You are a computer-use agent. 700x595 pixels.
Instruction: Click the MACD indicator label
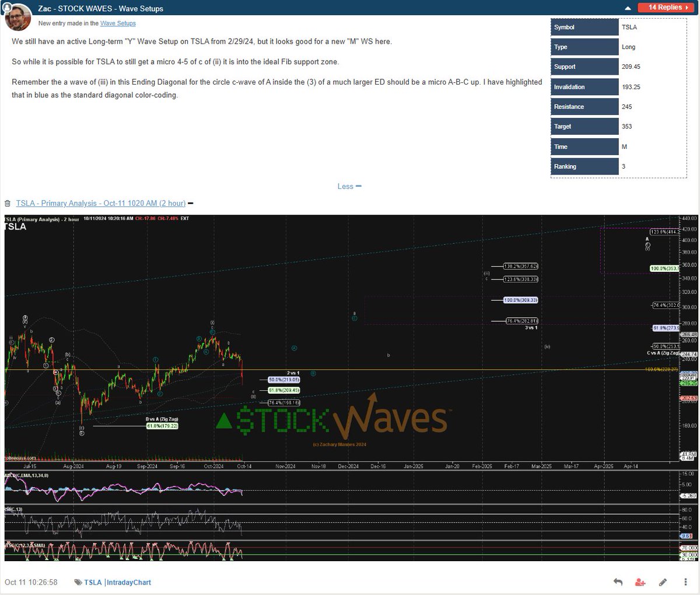27,476
